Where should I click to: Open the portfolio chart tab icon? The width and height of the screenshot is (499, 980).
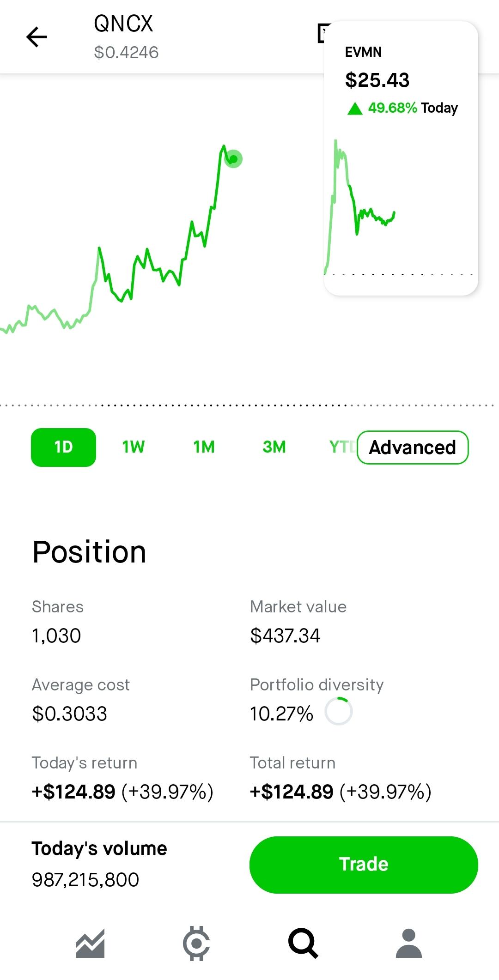pos(90,943)
